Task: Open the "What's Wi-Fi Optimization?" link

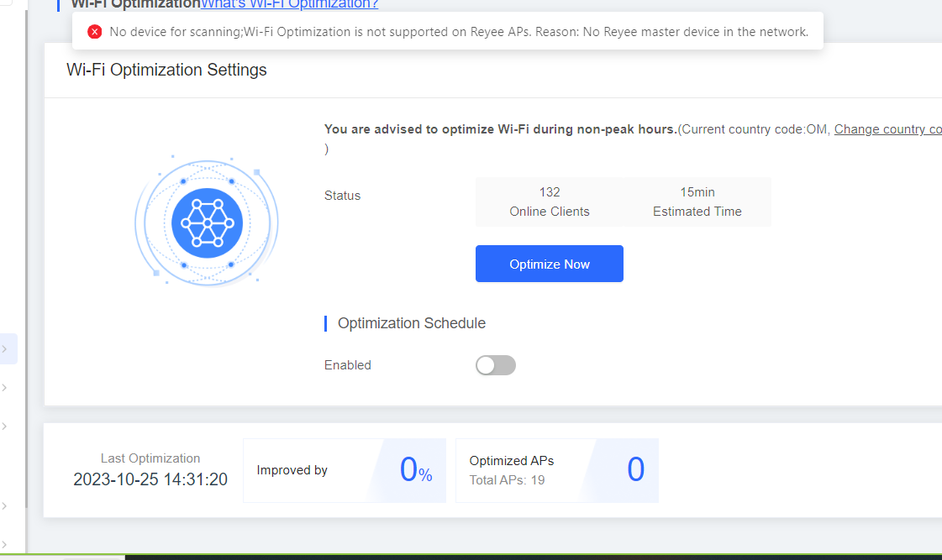Action: [x=289, y=4]
